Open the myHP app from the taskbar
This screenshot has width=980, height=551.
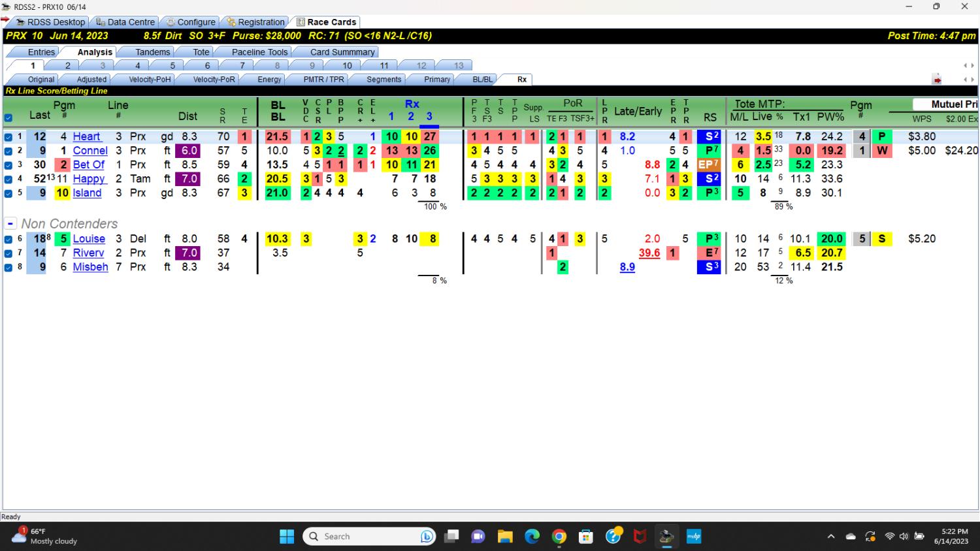pyautogui.click(x=693, y=537)
